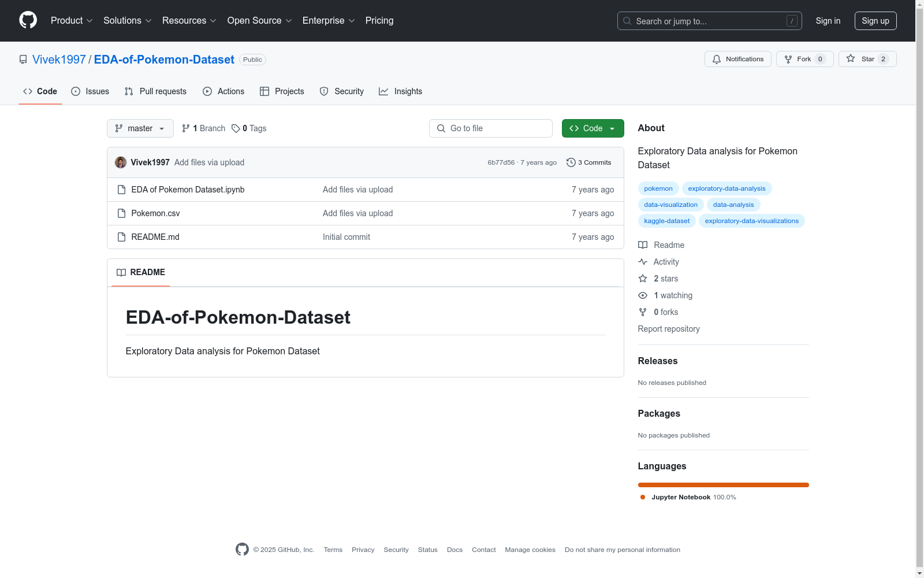Viewport: 924px width, 578px height.
Task: View the 1 Branch list
Action: pos(203,128)
